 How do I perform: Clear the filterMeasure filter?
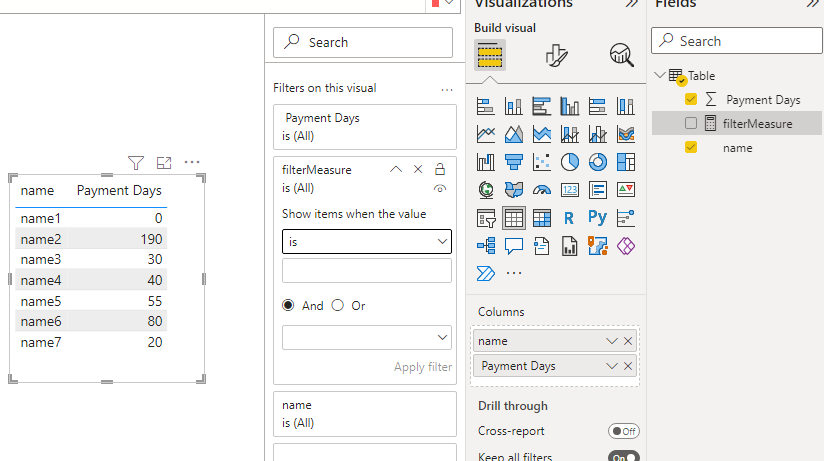pos(418,169)
